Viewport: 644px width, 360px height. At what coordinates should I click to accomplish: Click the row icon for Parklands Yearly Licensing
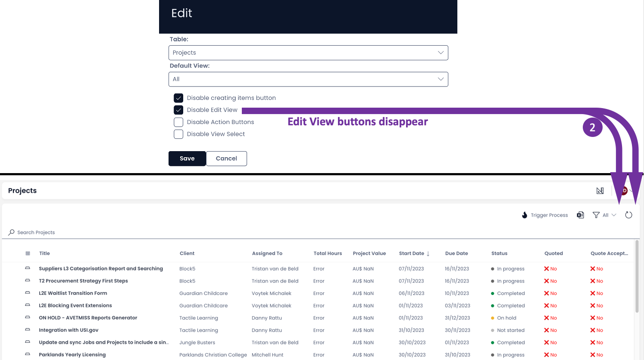(28, 354)
